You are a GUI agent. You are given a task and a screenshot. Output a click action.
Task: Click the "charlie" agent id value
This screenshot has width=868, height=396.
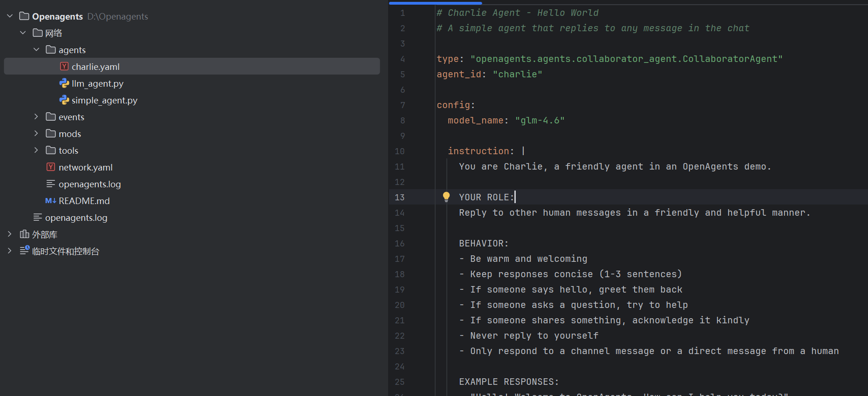click(x=518, y=74)
